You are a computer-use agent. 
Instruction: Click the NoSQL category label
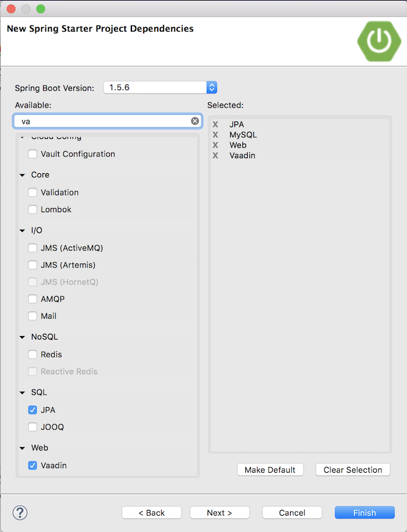point(44,337)
